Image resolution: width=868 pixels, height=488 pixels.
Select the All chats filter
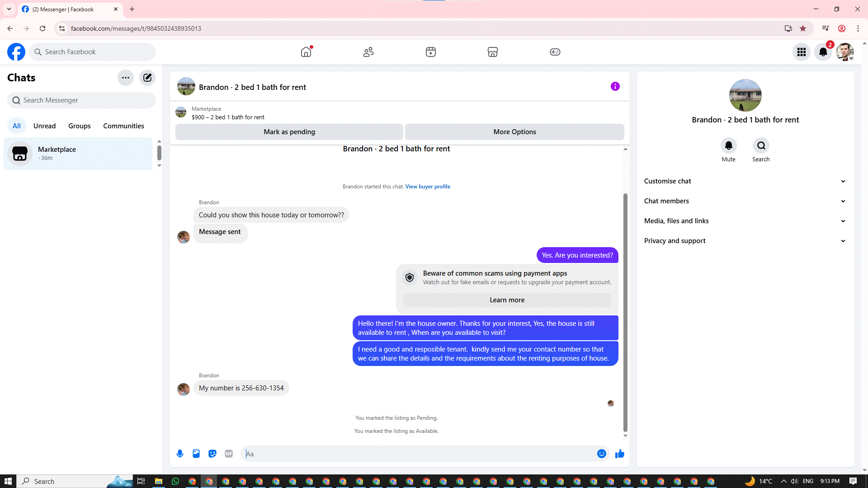pos(17,126)
